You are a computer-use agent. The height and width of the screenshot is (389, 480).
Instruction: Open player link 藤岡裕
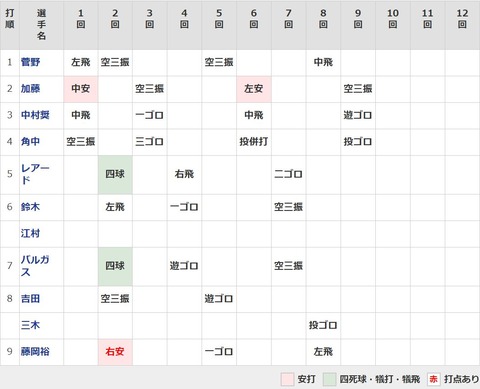point(35,351)
